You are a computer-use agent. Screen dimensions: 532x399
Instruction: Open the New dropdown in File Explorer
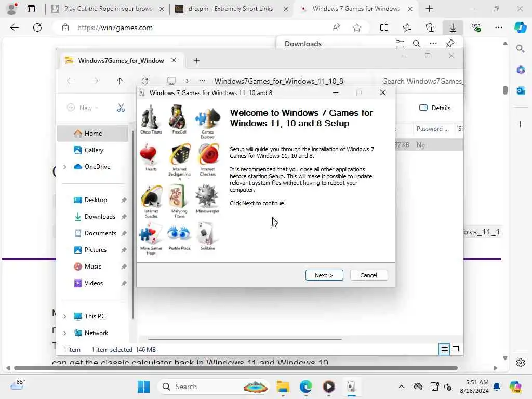tap(83, 108)
